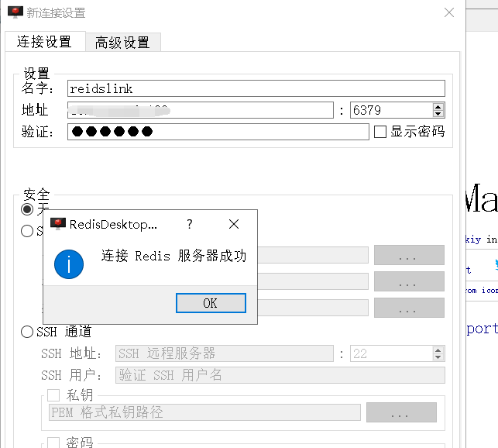Click OK in the Redis success dialog
The height and width of the screenshot is (448, 498).
point(211,303)
